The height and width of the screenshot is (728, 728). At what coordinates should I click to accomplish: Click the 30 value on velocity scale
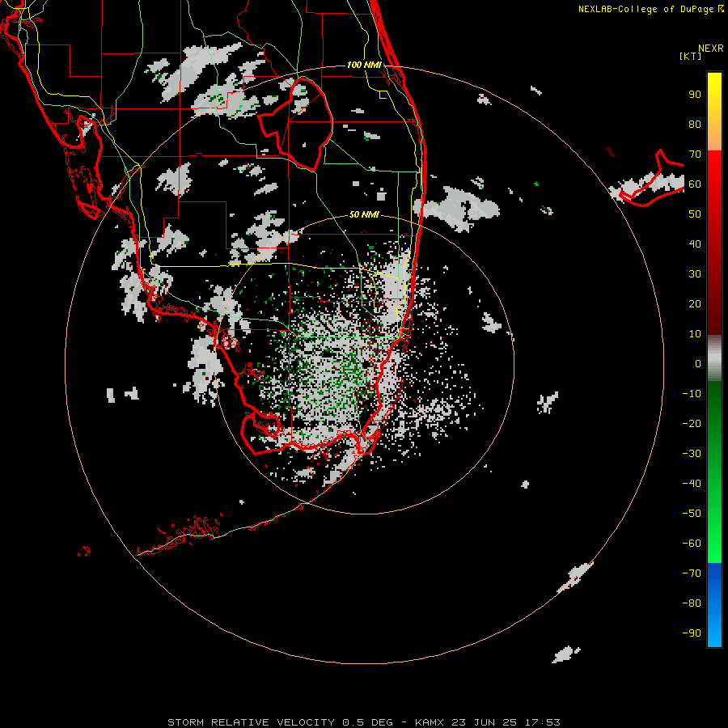pos(695,274)
